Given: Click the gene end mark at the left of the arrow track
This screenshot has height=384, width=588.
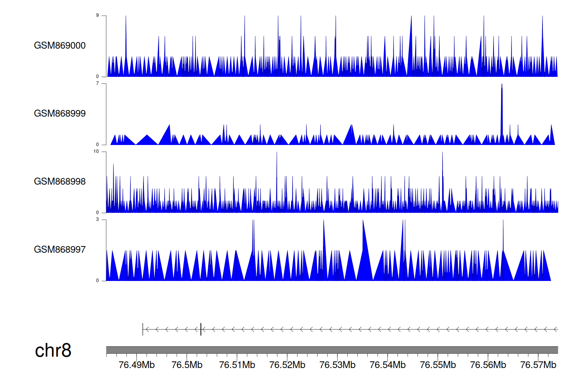Looking at the screenshot, I should (143, 330).
